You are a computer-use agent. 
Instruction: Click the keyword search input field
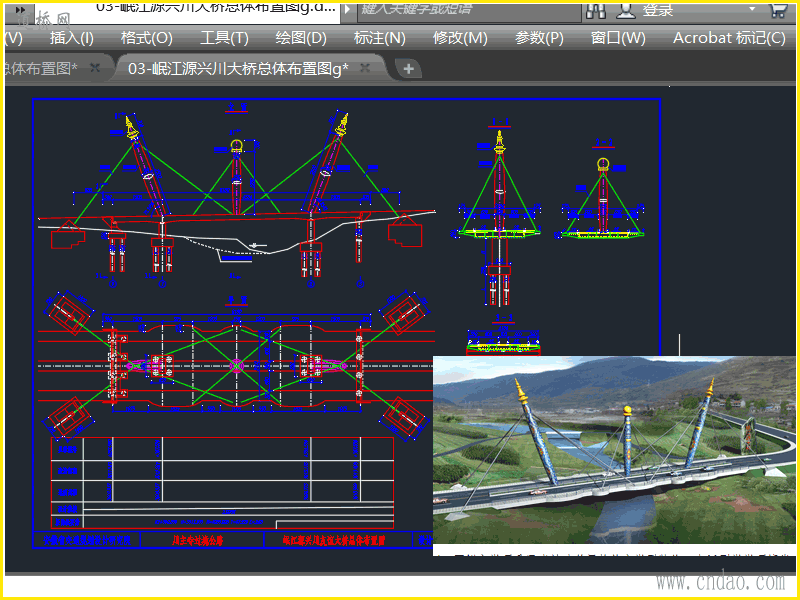tap(469, 11)
